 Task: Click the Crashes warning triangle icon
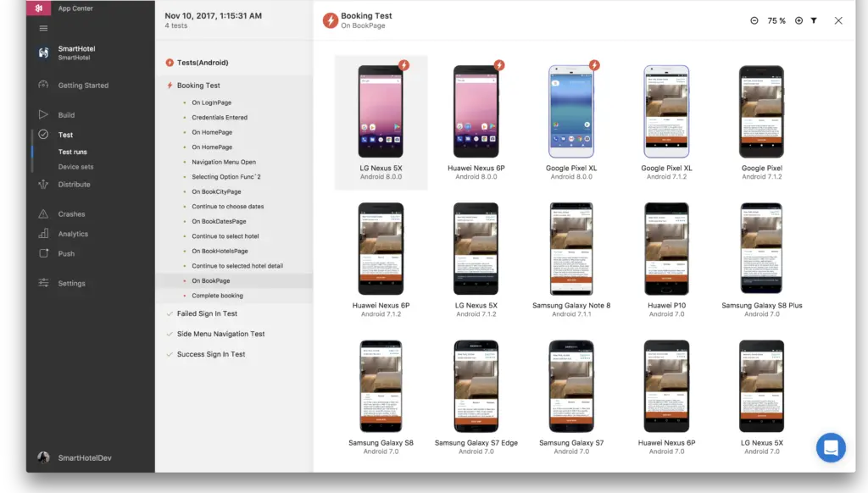(43, 213)
